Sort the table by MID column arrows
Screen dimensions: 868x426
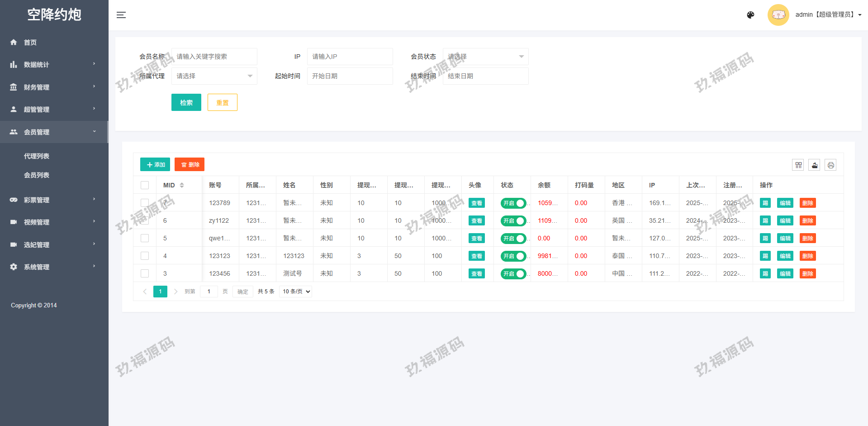182,185
